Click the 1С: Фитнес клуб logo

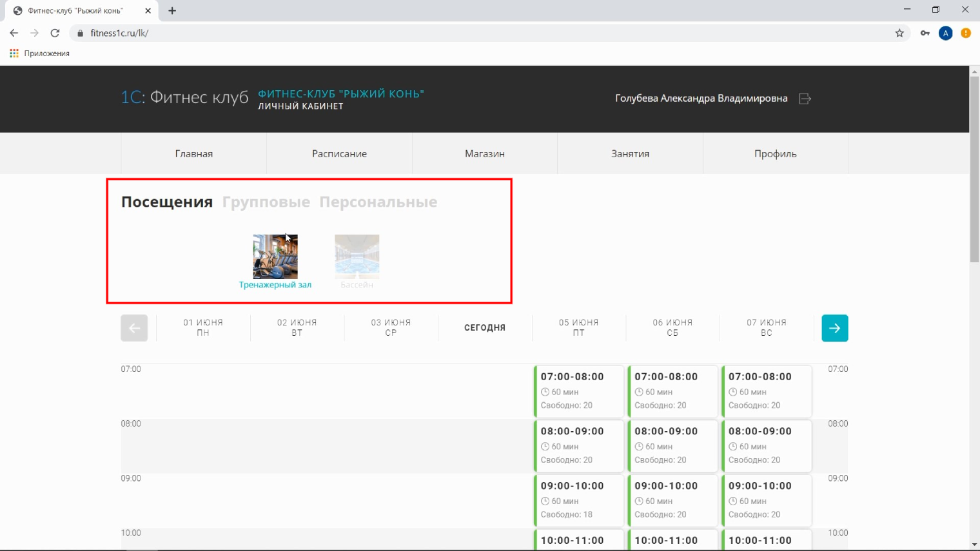(x=184, y=97)
